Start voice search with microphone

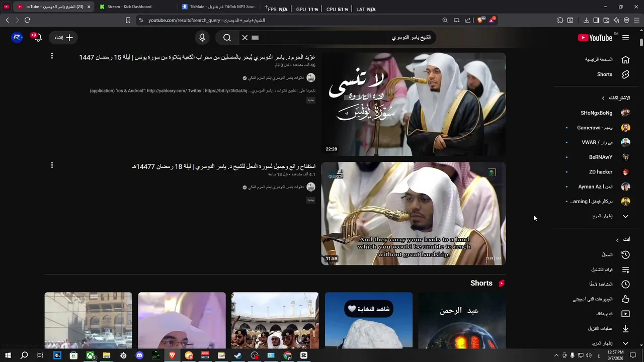[x=202, y=38]
